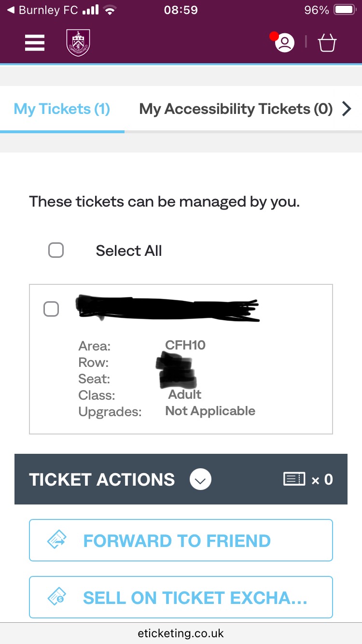362x644 pixels.
Task: Tap the red notification dot on profile
Action: (274, 36)
